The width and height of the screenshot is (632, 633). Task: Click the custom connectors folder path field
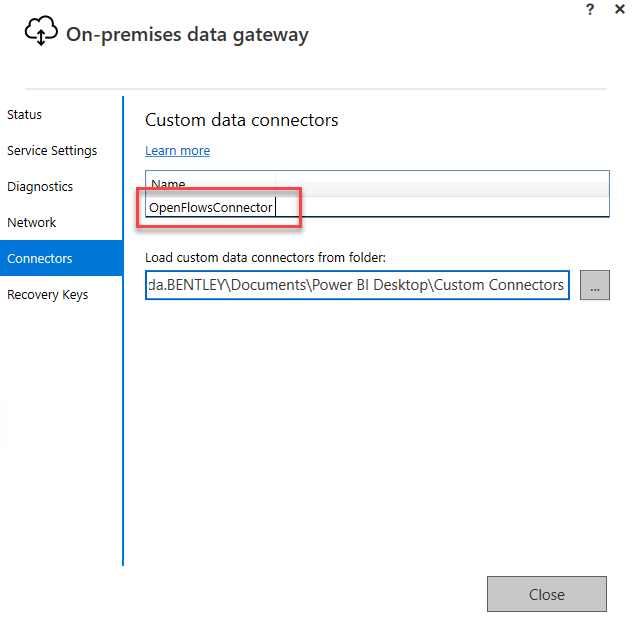(x=357, y=285)
